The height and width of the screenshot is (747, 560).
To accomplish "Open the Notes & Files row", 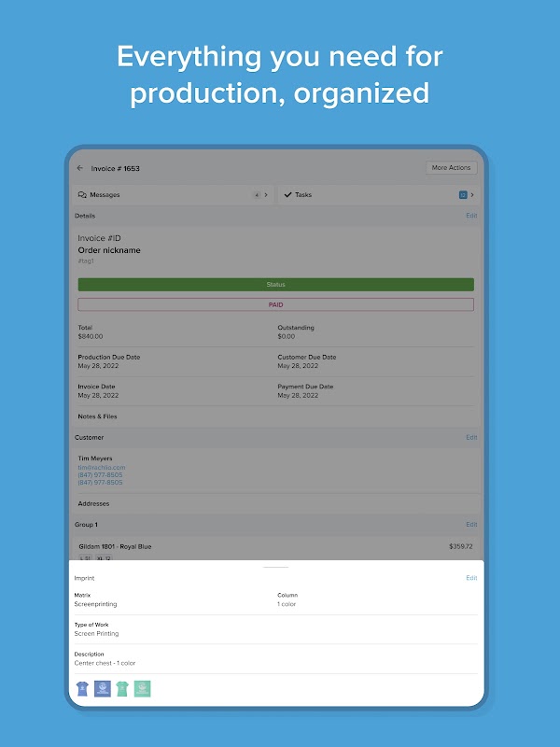I will (x=275, y=416).
